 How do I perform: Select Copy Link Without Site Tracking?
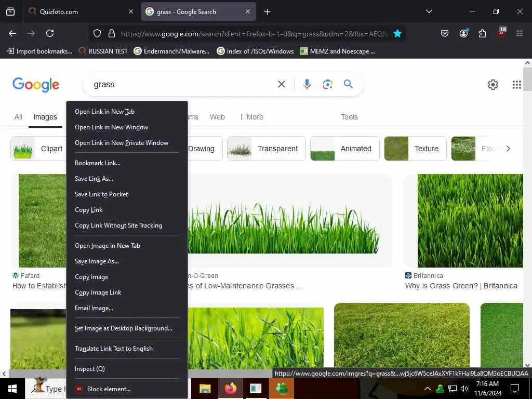(127, 225)
